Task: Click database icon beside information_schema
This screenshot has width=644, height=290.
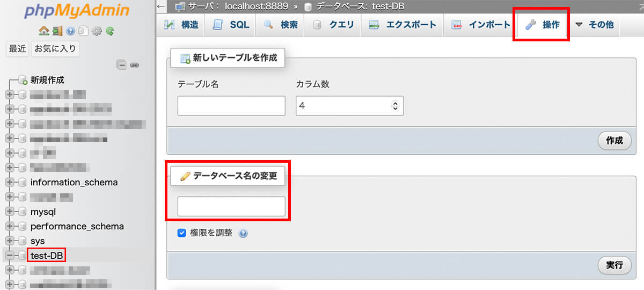Action: pos(22,183)
